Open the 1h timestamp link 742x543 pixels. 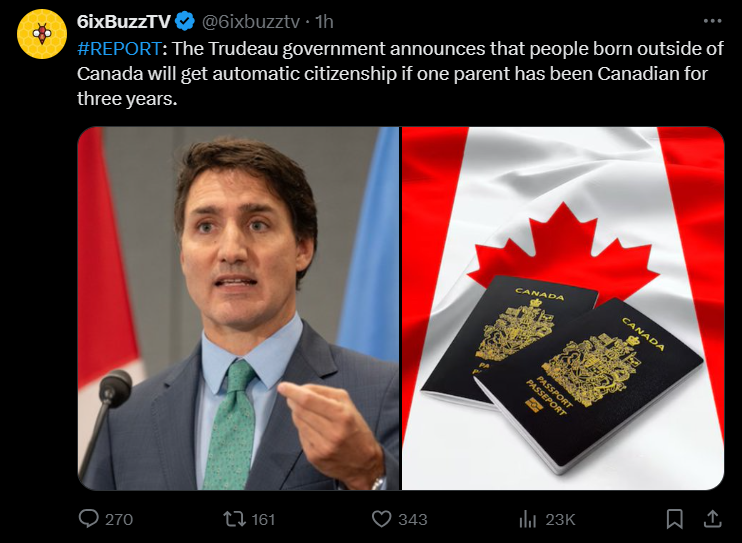coord(324,21)
